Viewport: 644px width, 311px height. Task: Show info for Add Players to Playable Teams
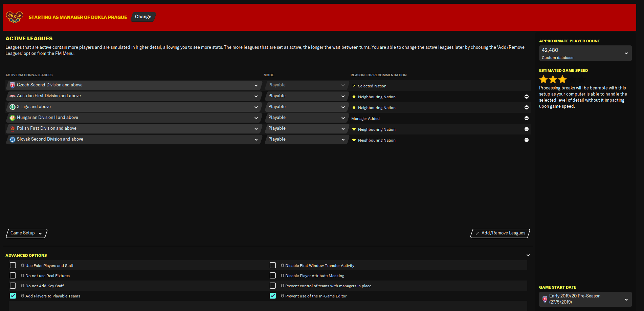pyautogui.click(x=23, y=296)
